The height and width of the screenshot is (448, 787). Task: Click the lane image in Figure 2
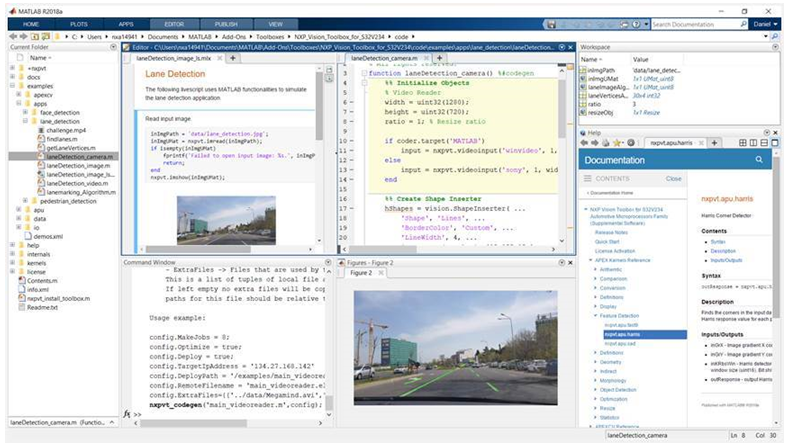coord(455,348)
